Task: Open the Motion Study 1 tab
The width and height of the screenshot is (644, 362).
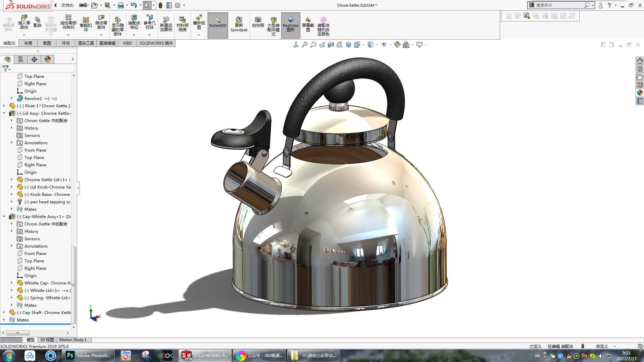Action: 73,340
